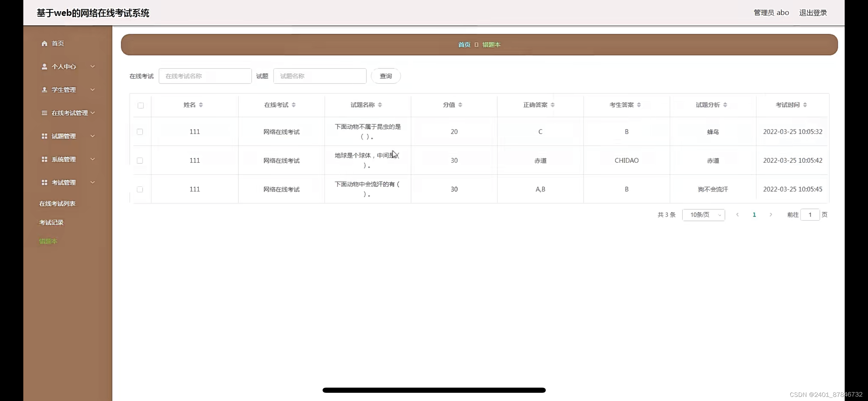Sort table by 考试时间 column arrows
Viewport: 868px width, 401px height.
click(805, 105)
